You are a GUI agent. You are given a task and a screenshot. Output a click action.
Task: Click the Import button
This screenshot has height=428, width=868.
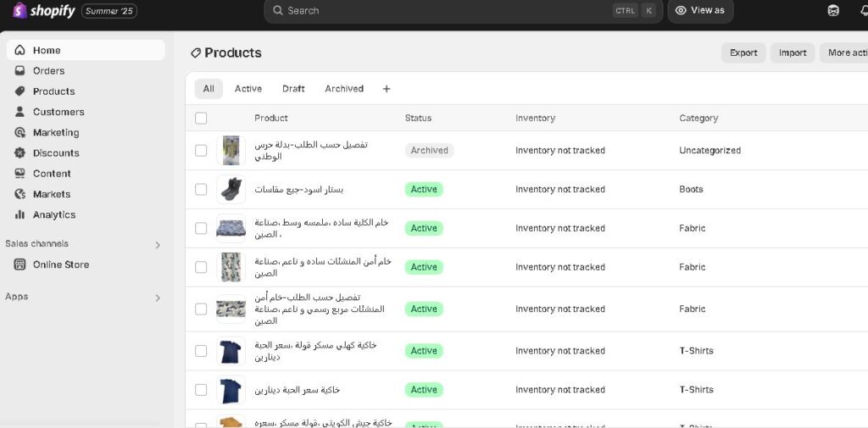coord(793,53)
